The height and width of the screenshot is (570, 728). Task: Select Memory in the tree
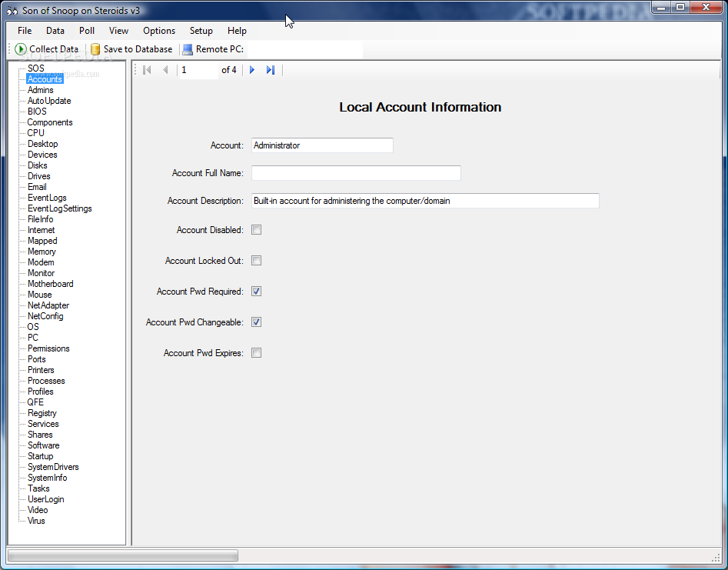click(42, 252)
